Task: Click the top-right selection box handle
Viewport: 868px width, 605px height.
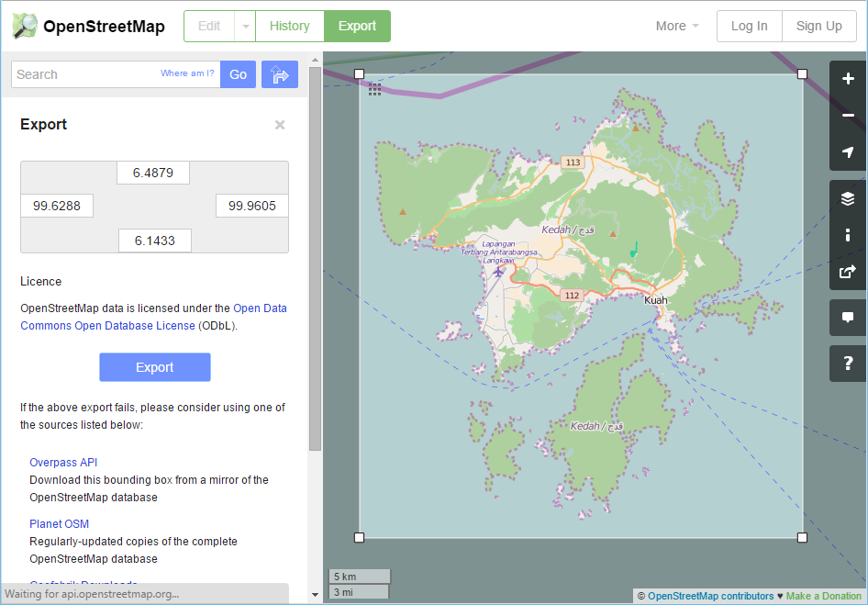Action: click(x=802, y=74)
